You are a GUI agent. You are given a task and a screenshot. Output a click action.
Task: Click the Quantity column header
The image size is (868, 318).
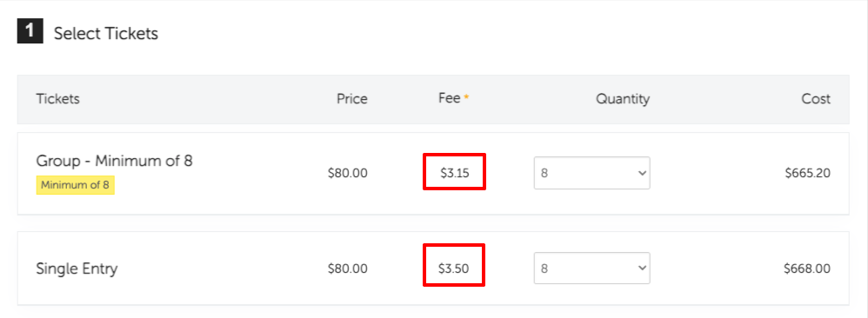click(623, 100)
